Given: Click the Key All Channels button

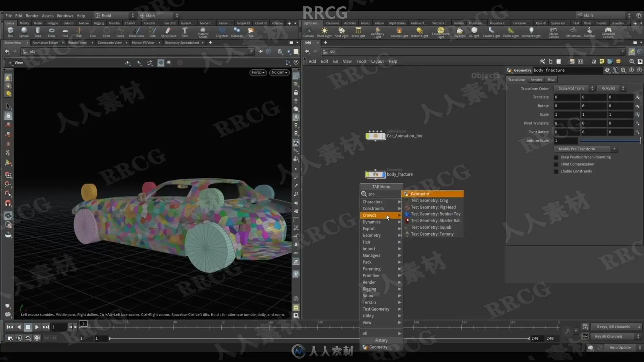Looking at the screenshot, I should click(x=608, y=337).
